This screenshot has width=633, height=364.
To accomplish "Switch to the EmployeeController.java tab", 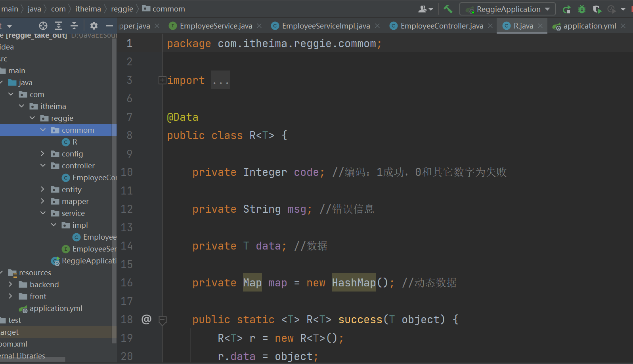I will click(x=442, y=26).
